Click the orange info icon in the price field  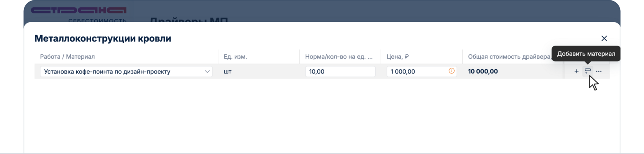pos(452,71)
